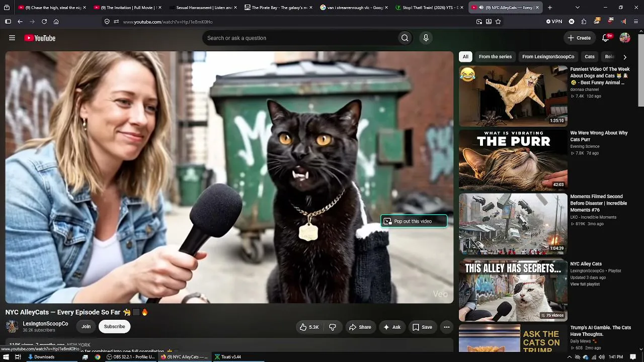Open NYC Alley Cats playlist thumbnail
The image size is (644, 362).
(x=513, y=290)
